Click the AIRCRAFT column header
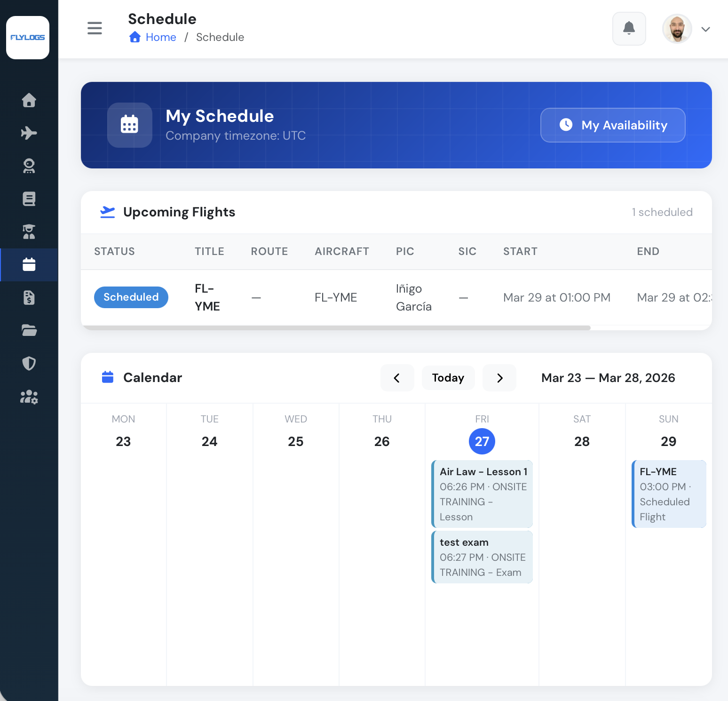 342,251
